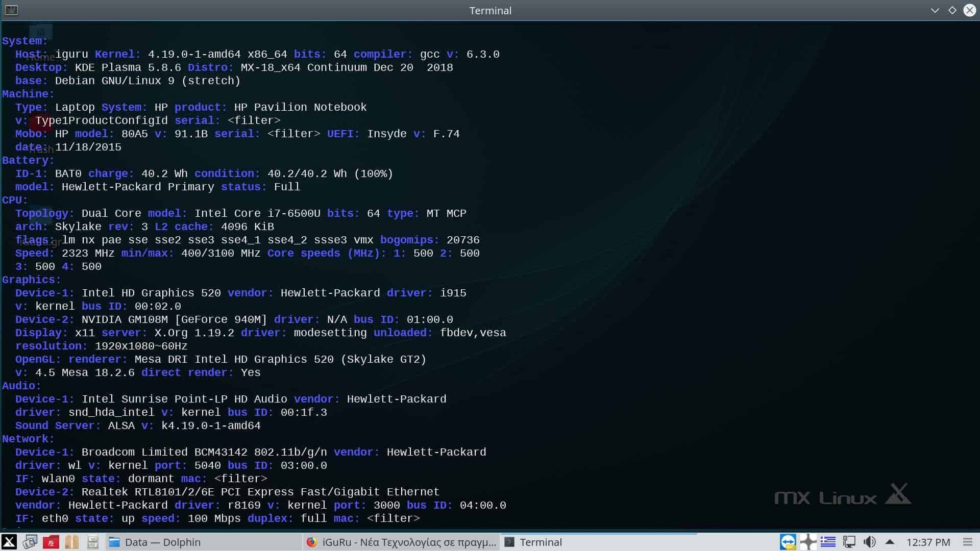The image size is (980, 551).
Task: Click 'Intel Sunrise Point-LP HD Audio' text
Action: [184, 399]
